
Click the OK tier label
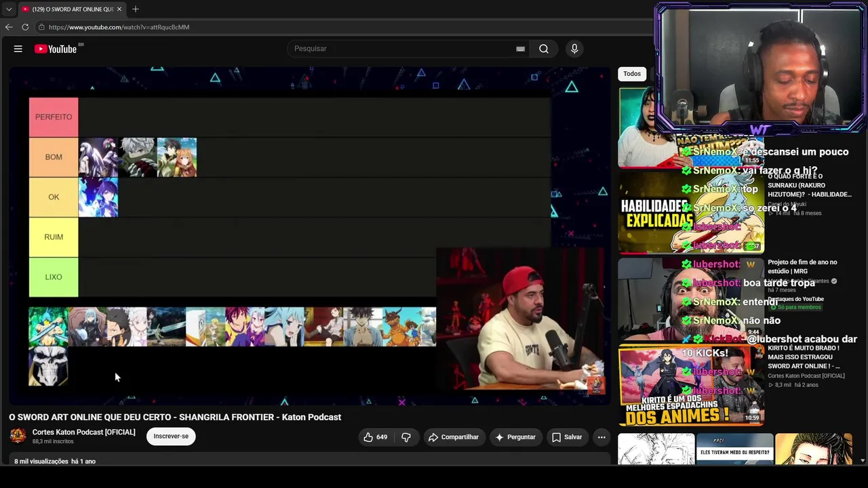click(54, 197)
